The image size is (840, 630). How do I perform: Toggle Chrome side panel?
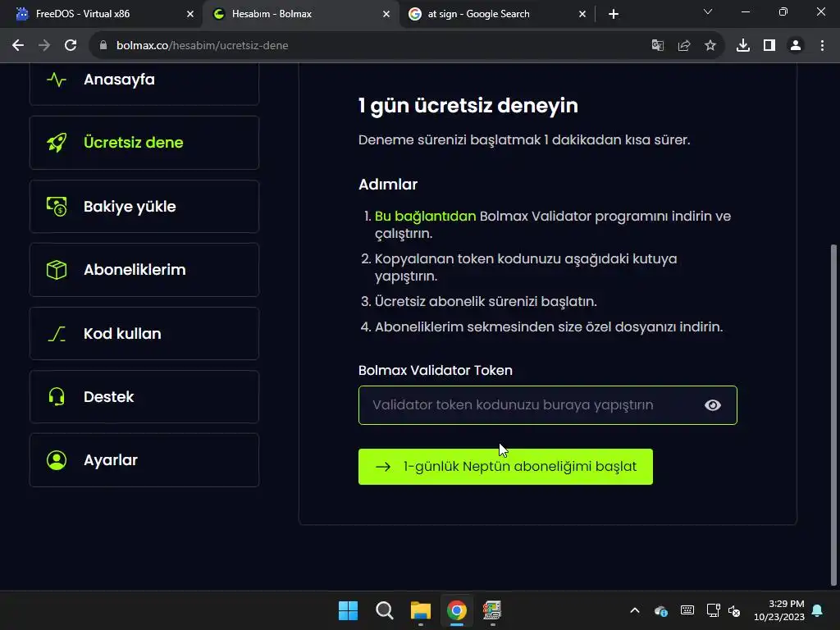769,46
